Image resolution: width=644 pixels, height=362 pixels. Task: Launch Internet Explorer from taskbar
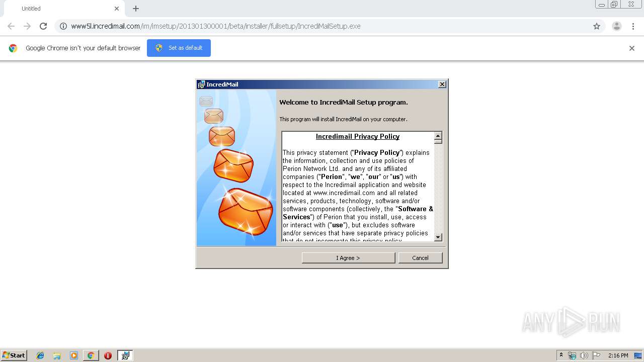point(40,355)
